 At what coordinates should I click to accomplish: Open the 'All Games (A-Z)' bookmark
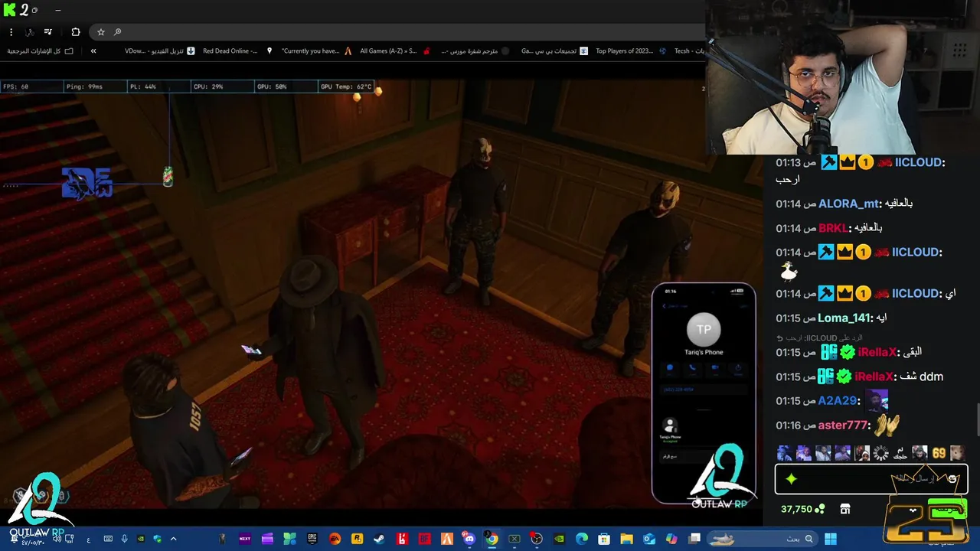pos(395,51)
